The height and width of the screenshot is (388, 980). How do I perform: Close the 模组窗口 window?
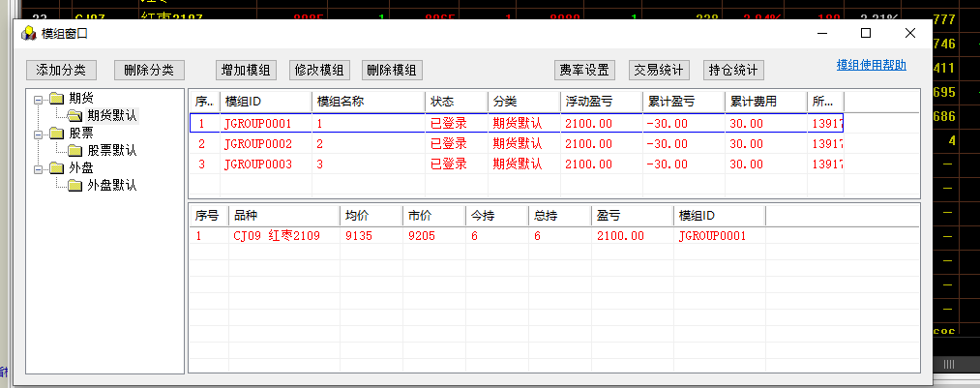tap(910, 34)
